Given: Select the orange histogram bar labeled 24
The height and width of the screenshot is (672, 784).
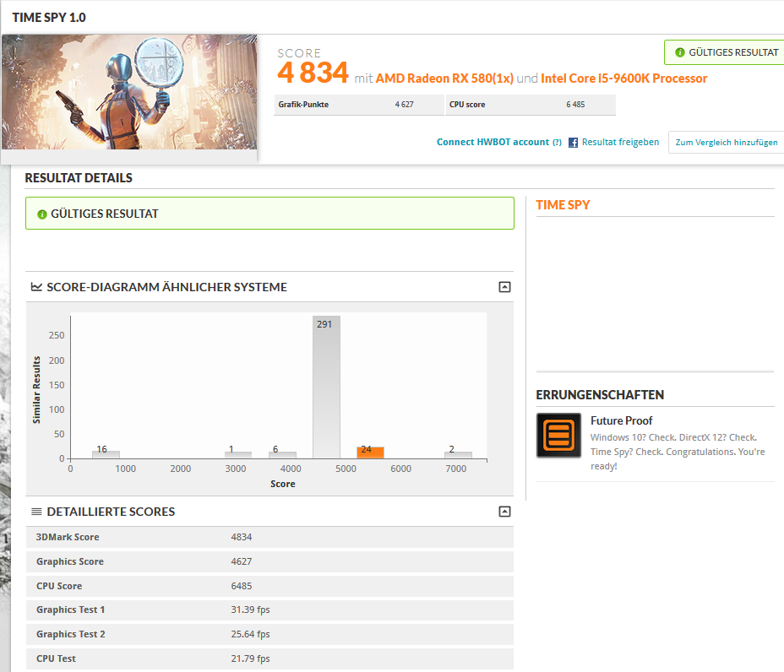Looking at the screenshot, I should coord(370,453).
